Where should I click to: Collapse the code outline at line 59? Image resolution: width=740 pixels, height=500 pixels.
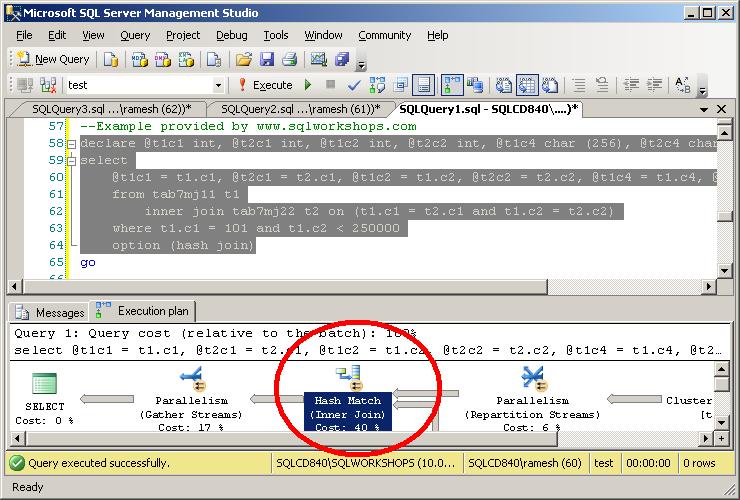pos(72,161)
